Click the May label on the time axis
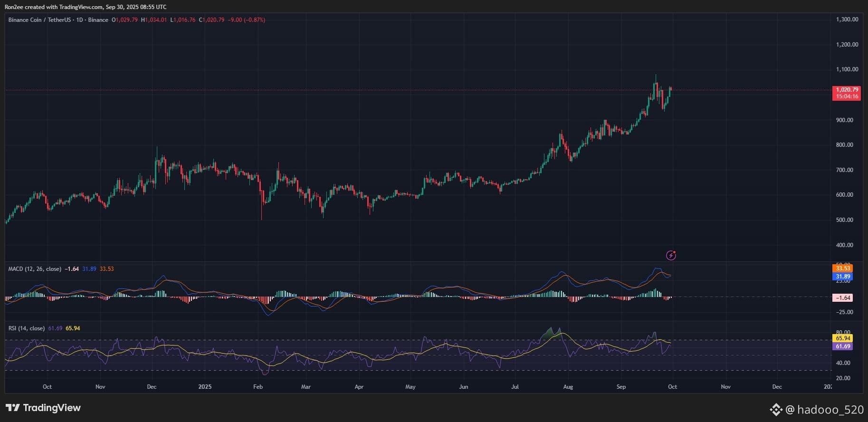Image resolution: width=868 pixels, height=422 pixels. 410,387
